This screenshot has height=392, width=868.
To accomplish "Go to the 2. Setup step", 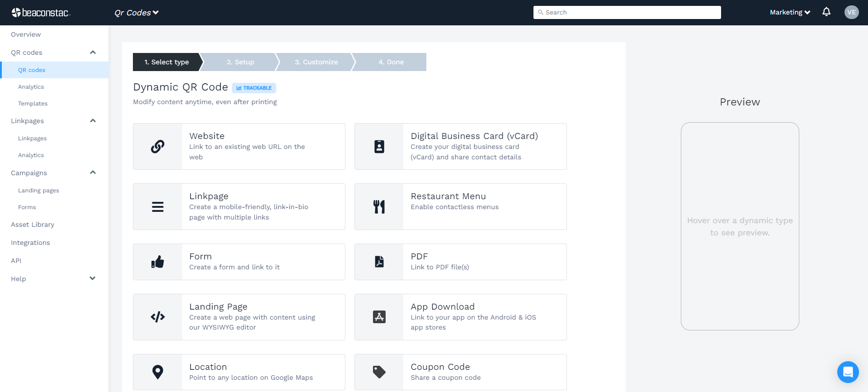I will point(240,62).
